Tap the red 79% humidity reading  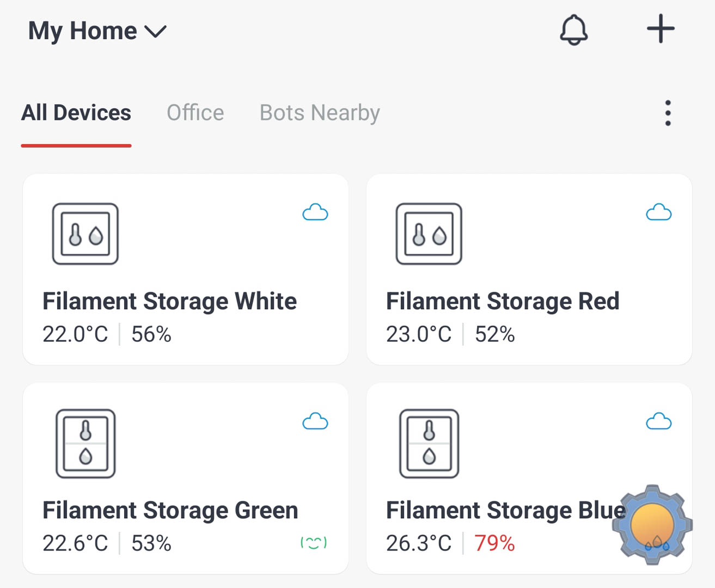coord(494,543)
